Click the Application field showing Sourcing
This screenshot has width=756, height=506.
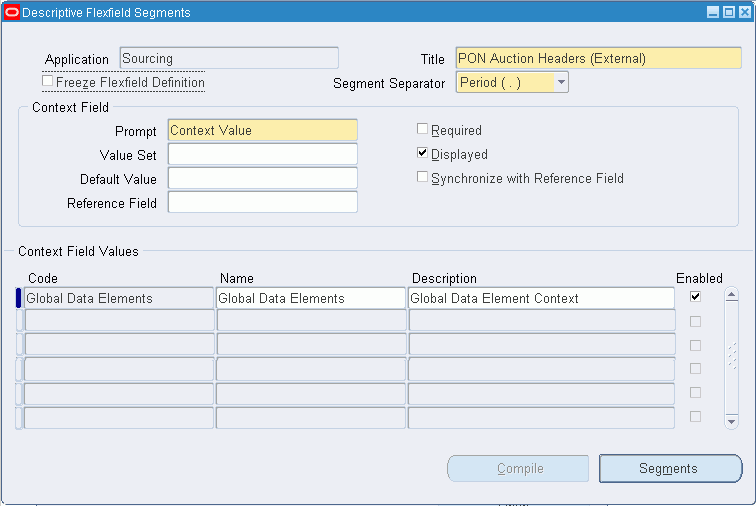tap(229, 58)
